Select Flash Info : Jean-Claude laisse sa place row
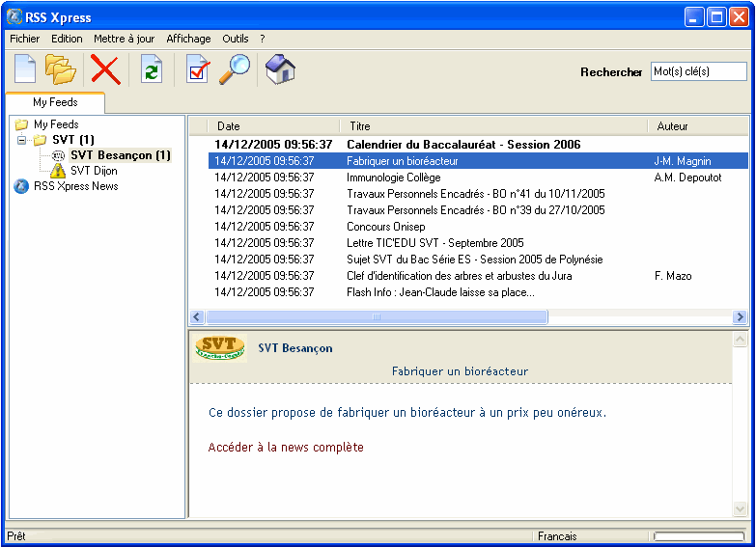The image size is (756, 547). pyautogui.click(x=478, y=292)
